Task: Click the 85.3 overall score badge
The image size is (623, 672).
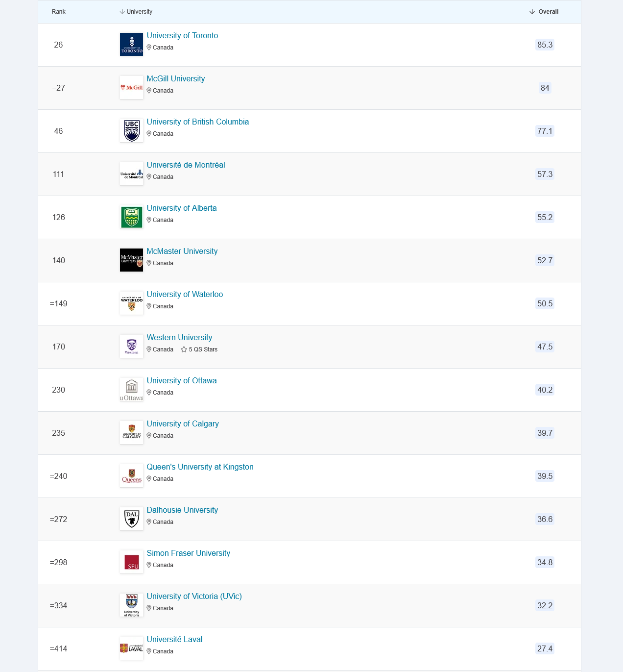Action: click(545, 45)
